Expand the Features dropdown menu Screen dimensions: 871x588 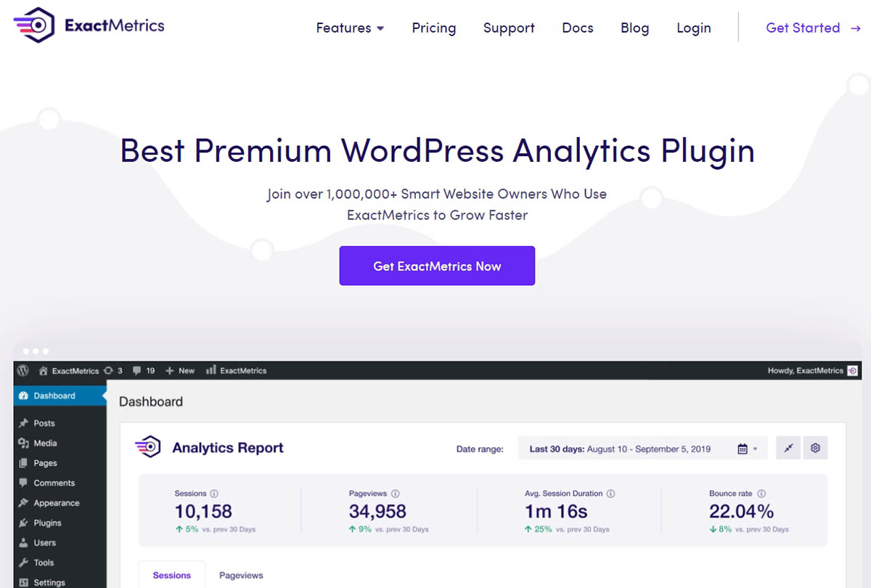click(x=350, y=28)
